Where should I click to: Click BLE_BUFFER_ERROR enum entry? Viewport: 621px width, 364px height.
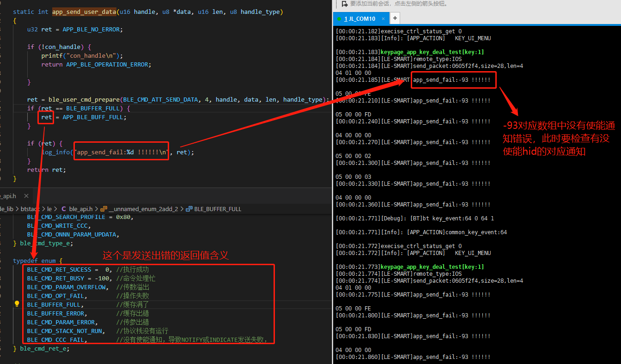click(x=57, y=313)
